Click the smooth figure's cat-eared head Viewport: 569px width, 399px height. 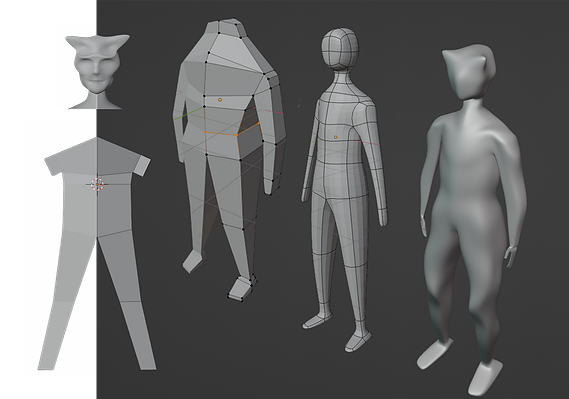coord(468,72)
